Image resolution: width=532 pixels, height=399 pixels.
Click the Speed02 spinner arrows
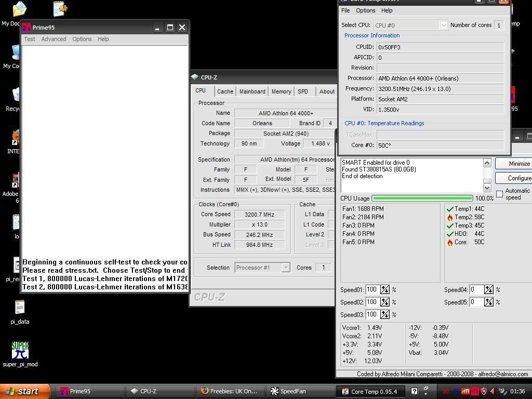pyautogui.click(x=385, y=302)
